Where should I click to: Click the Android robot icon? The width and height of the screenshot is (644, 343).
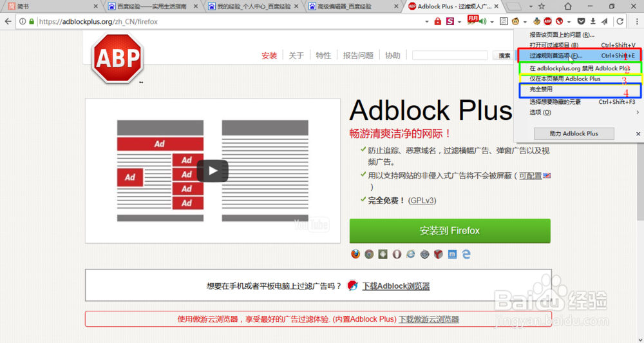point(383,254)
